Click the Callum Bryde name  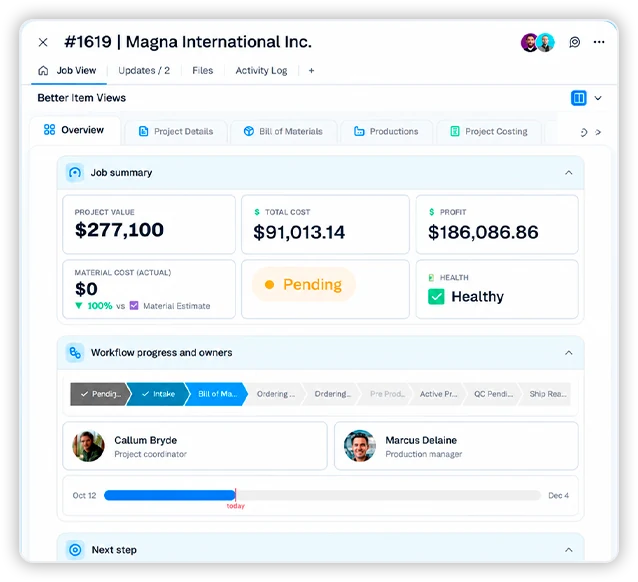[146, 440]
